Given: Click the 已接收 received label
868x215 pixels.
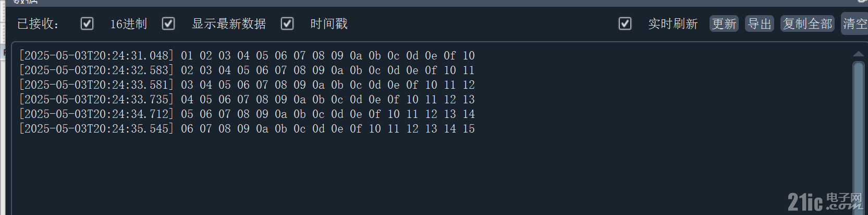Looking at the screenshot, I should (38, 24).
